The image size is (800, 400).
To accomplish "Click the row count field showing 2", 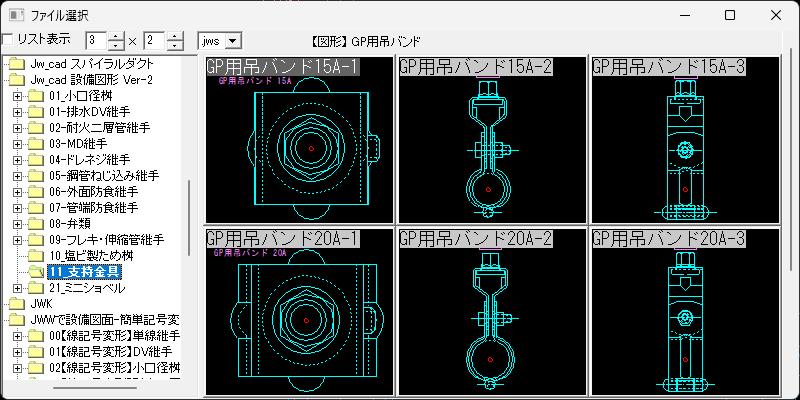I will (x=156, y=40).
